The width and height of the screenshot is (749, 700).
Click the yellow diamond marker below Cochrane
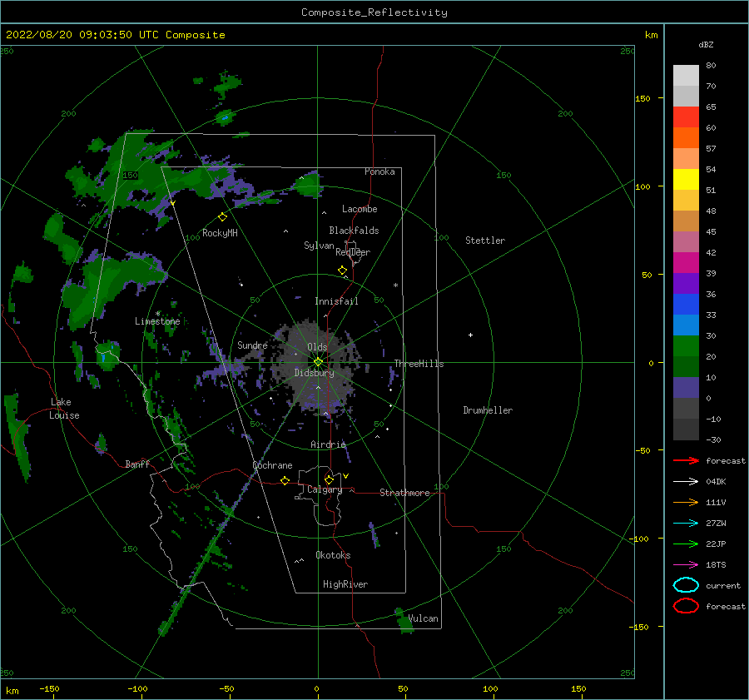click(285, 480)
